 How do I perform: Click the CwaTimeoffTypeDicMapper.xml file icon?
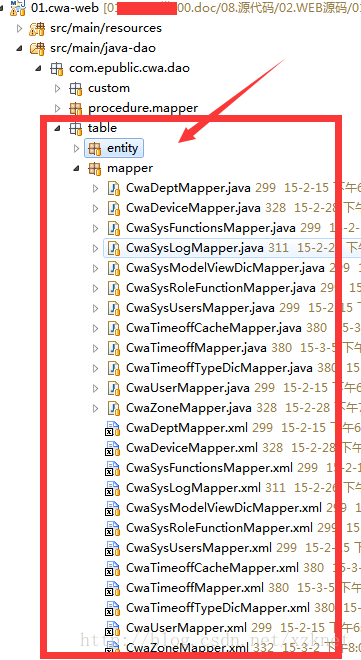tap(112, 609)
